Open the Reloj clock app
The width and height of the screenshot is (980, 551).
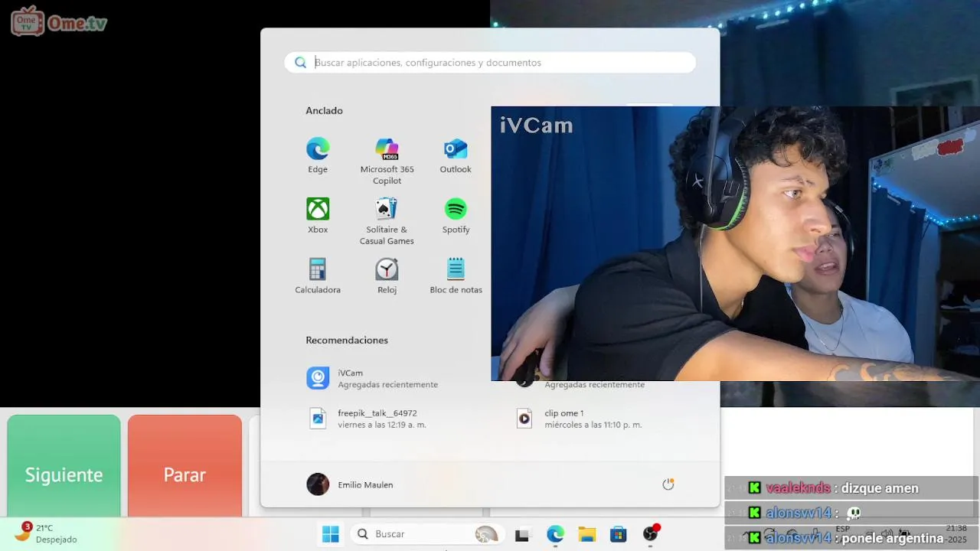(x=387, y=276)
